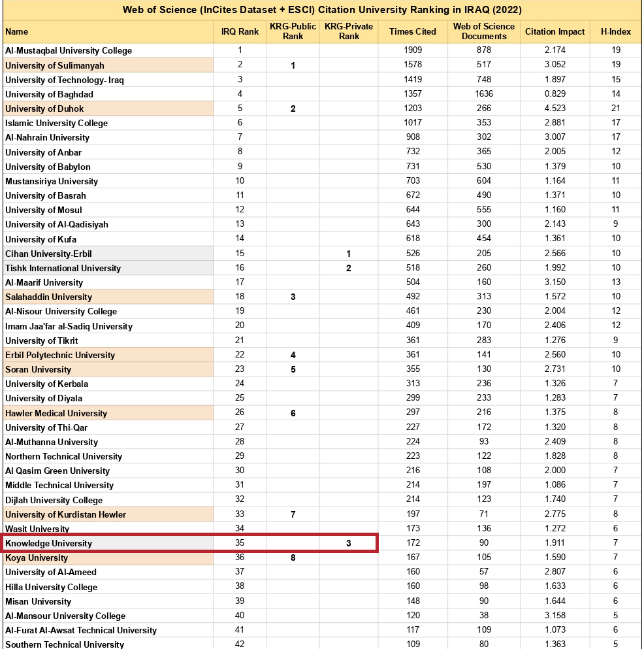The width and height of the screenshot is (644, 649).
Task: Select the 'KRG-Public Rank' column header
Action: click(x=293, y=32)
